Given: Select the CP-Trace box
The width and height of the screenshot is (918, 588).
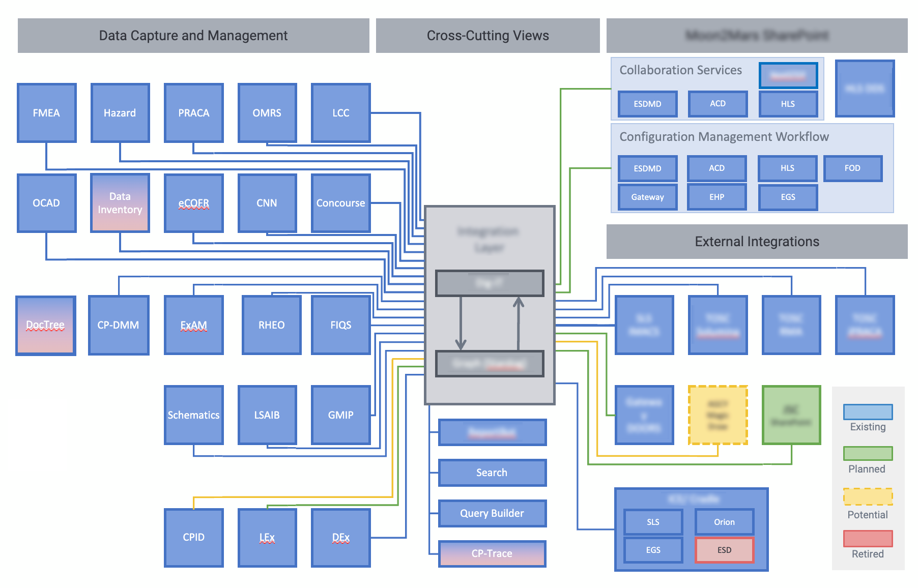Looking at the screenshot, I should tap(492, 553).
